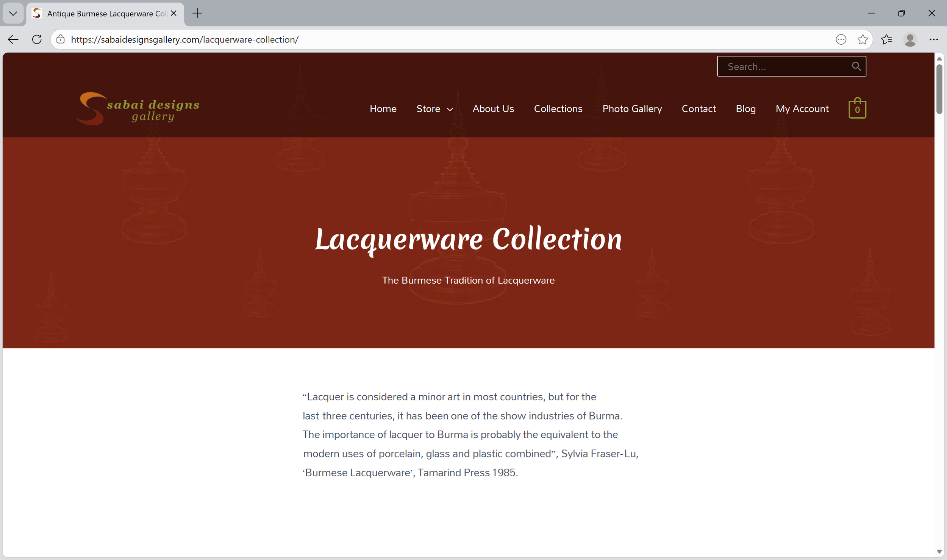Viewport: 947px width, 560px height.
Task: Reload the page with the refresh icon
Action: (37, 39)
